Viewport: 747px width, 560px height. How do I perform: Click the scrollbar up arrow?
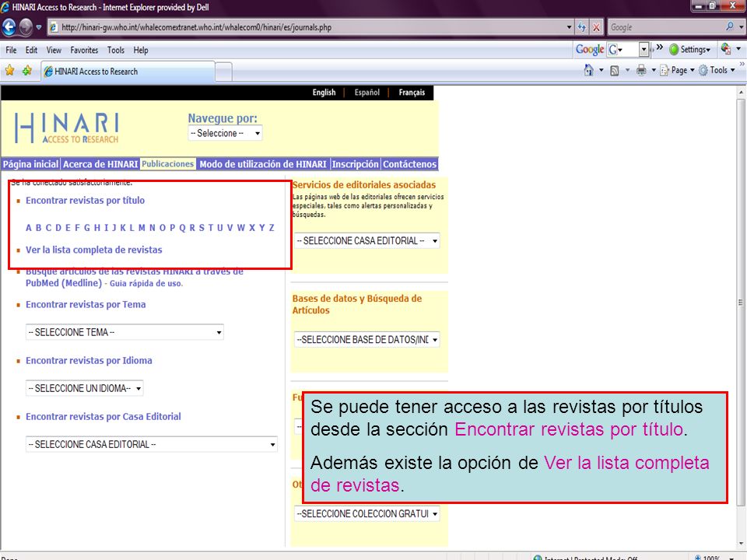[x=740, y=92]
